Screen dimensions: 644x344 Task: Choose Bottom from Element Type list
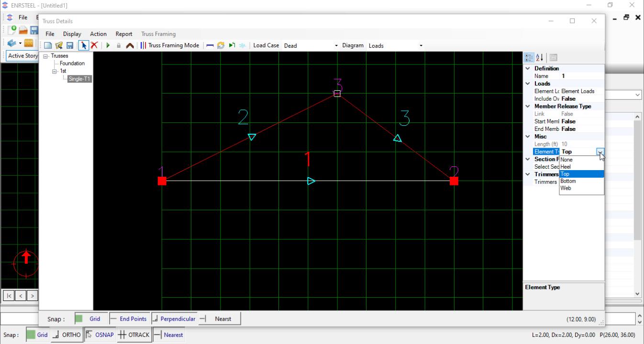pos(568,181)
